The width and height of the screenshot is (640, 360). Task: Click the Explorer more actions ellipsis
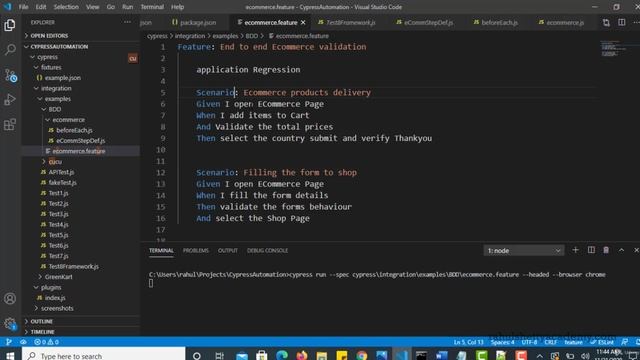(x=127, y=22)
